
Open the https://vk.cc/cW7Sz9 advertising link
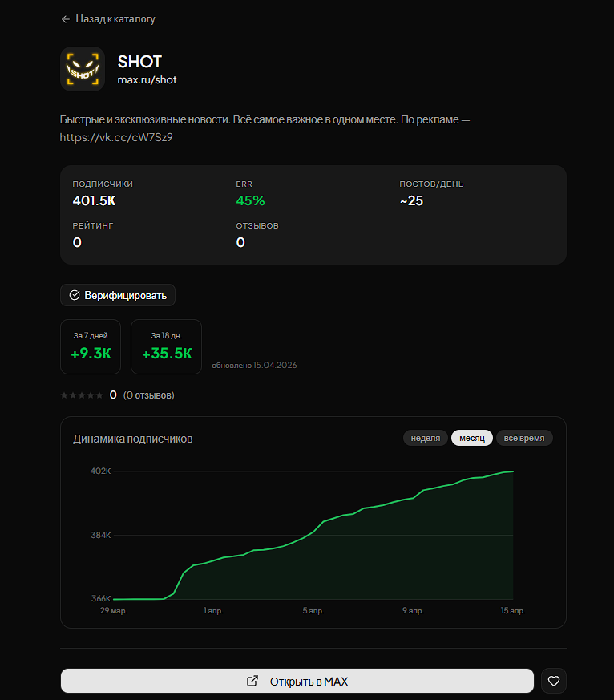coord(116,137)
